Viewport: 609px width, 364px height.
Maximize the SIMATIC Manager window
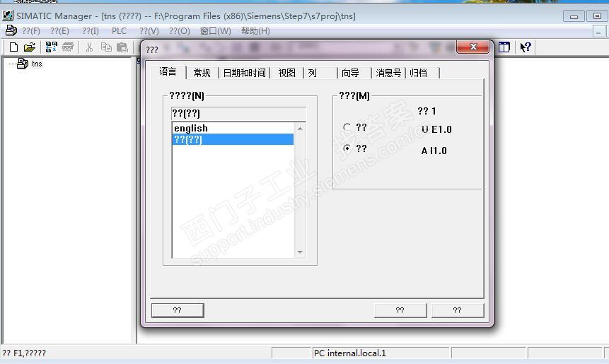click(x=598, y=16)
